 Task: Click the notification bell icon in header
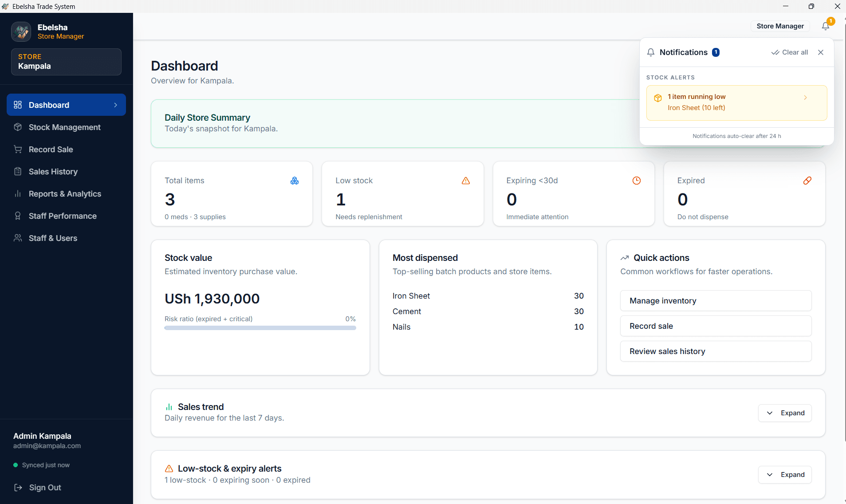[x=825, y=26]
